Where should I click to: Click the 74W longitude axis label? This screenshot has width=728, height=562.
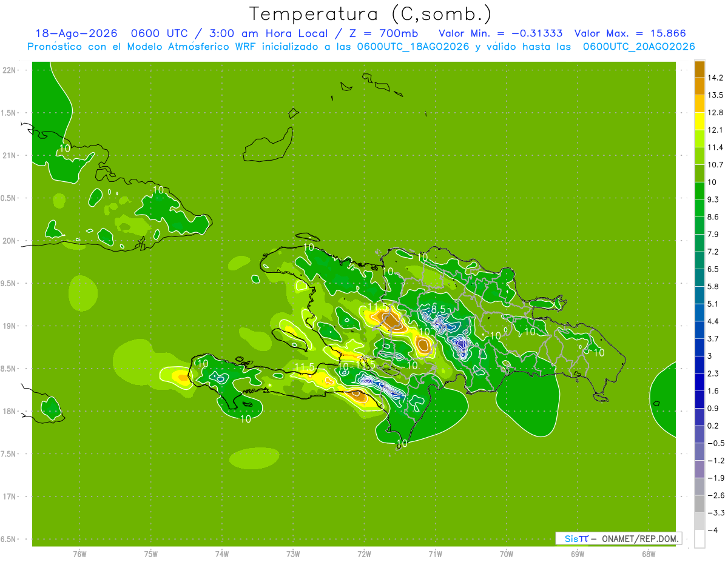pyautogui.click(x=221, y=554)
